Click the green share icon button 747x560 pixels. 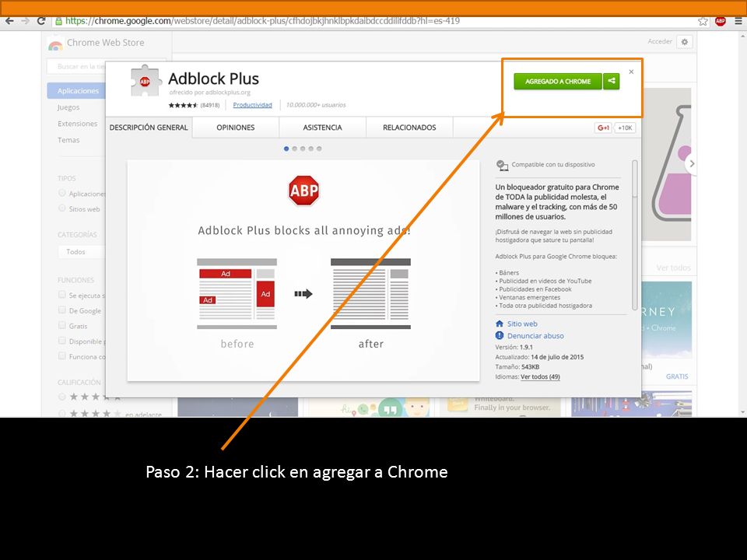pos(612,82)
